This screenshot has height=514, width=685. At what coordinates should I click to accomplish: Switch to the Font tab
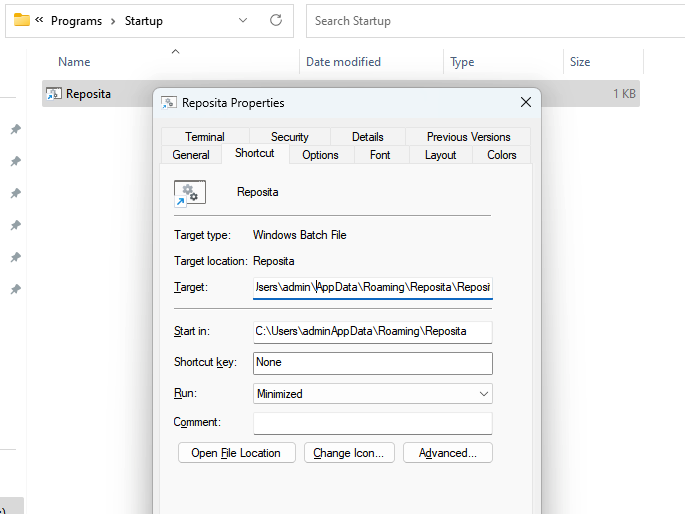380,155
